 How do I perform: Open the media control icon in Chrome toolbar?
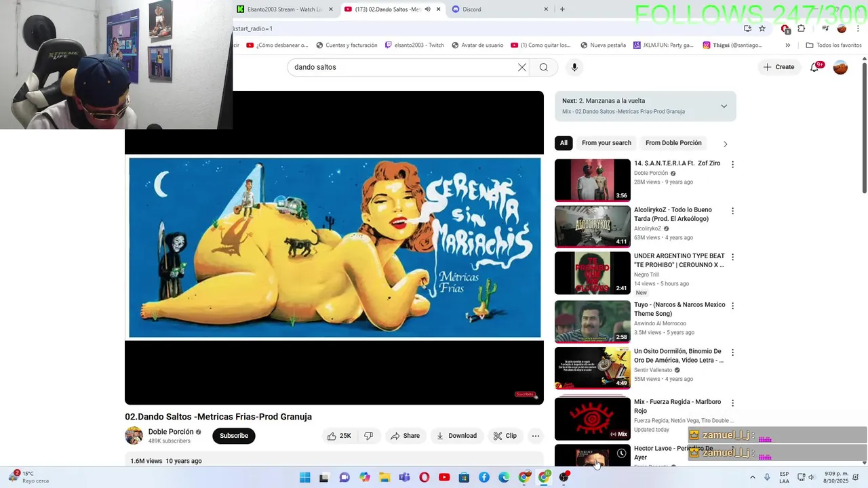coord(825,28)
